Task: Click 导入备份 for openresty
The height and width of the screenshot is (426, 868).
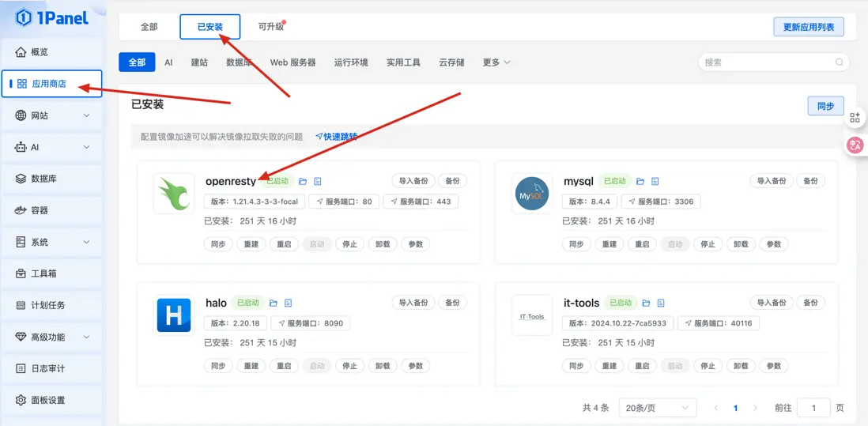Action: point(413,181)
